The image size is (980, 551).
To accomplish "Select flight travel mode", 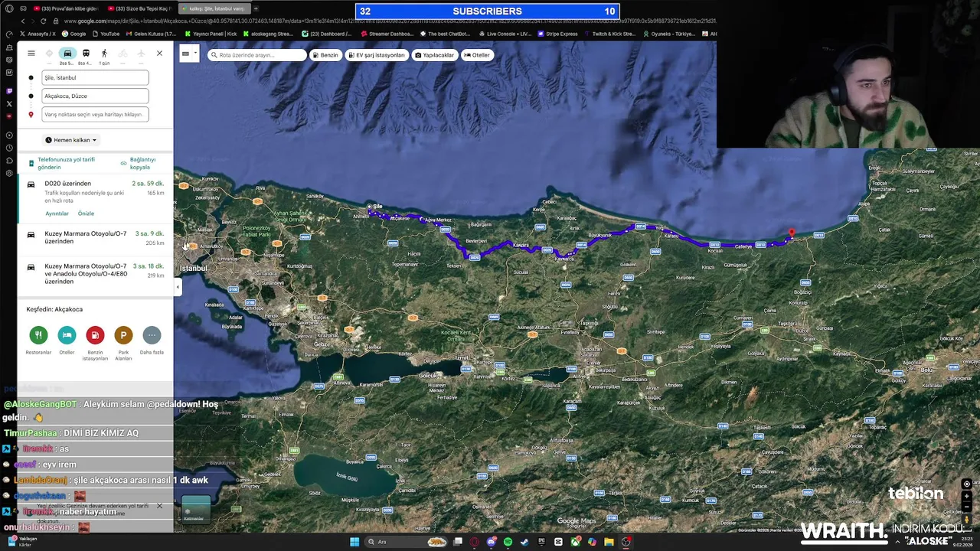I will point(141,54).
